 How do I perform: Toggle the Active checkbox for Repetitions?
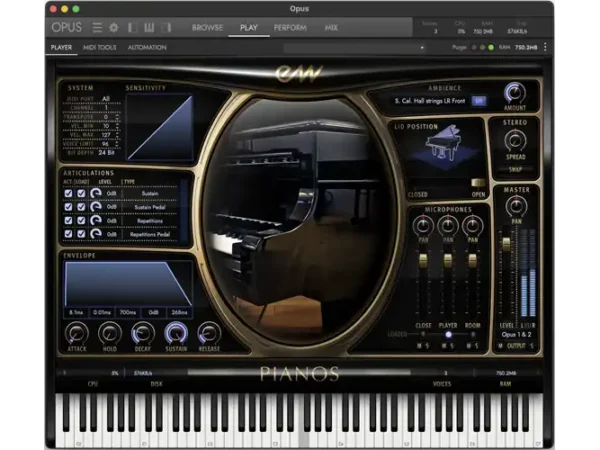(68, 220)
